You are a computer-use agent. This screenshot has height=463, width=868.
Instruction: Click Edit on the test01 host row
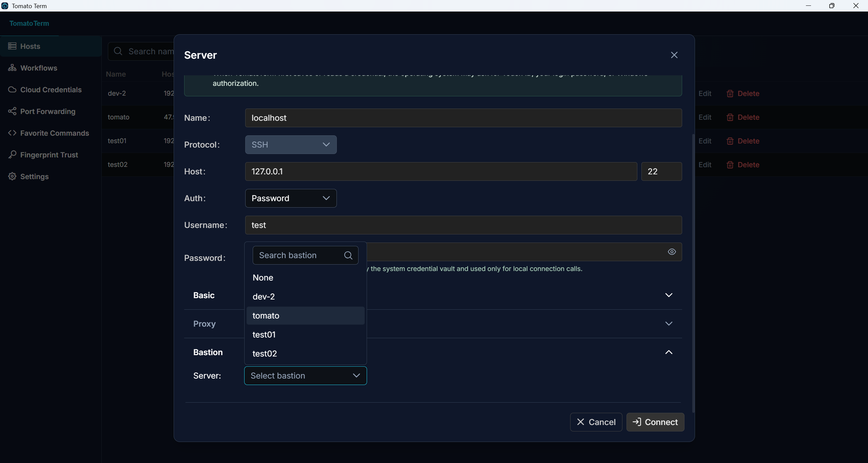pyautogui.click(x=705, y=141)
